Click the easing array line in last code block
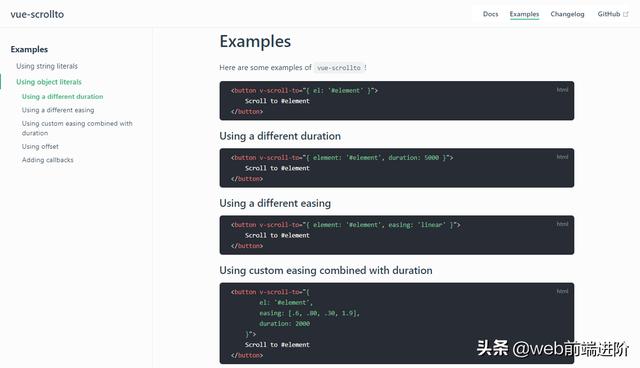Image resolution: width=640 pixels, height=368 pixels. tap(309, 313)
